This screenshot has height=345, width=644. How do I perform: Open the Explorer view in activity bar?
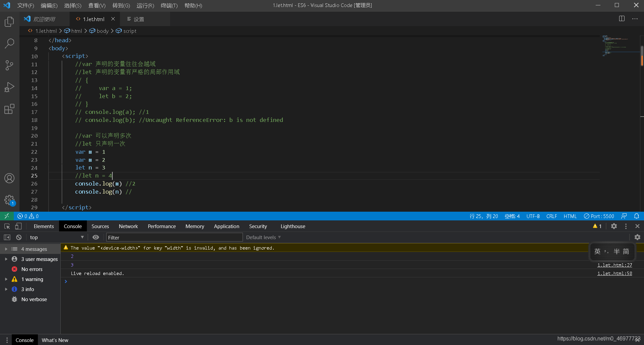(x=9, y=22)
